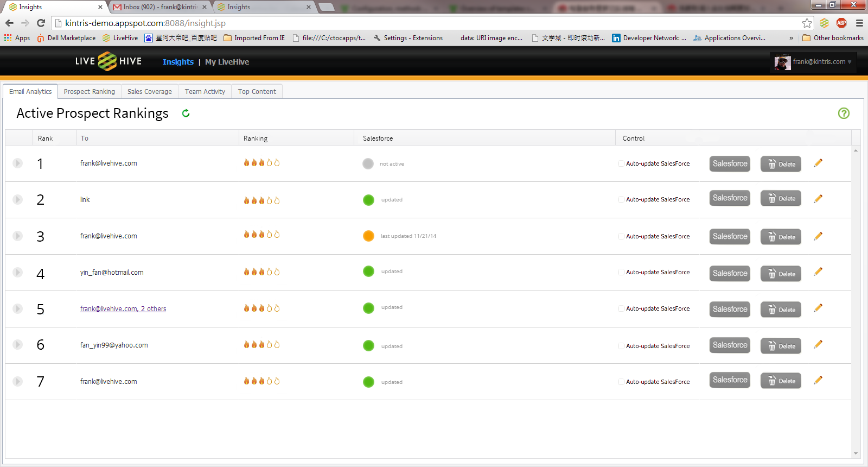This screenshot has width=868, height=467.
Task: Go to My LiveHive in header
Action: click(227, 62)
